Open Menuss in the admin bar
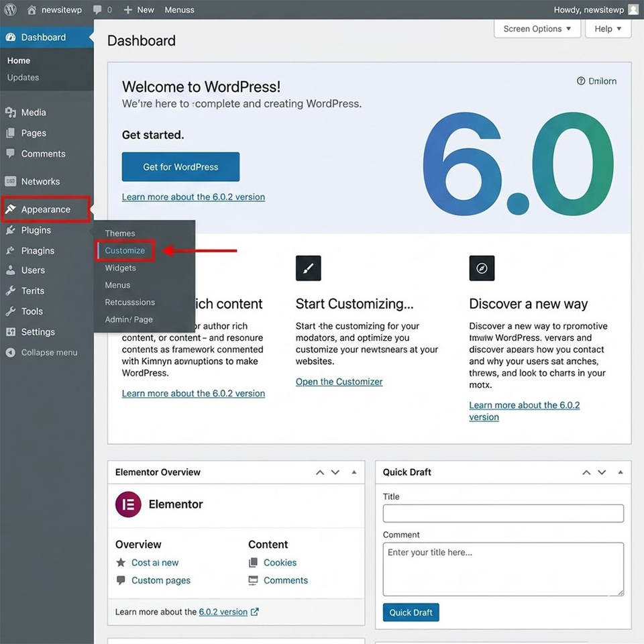Image resolution: width=644 pixels, height=644 pixels. 180,10
